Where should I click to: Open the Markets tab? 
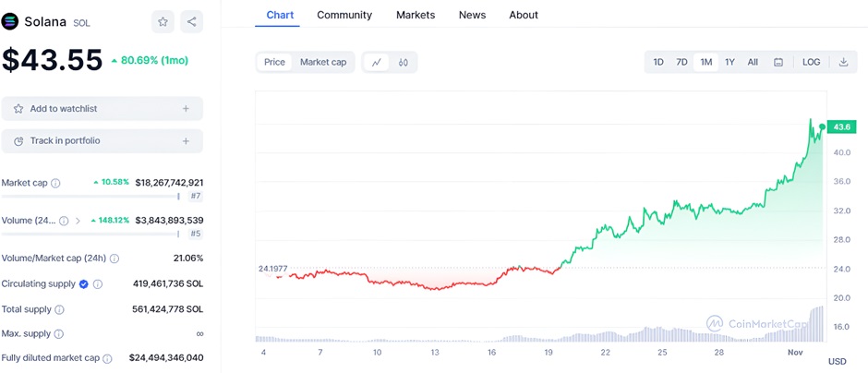(x=416, y=15)
